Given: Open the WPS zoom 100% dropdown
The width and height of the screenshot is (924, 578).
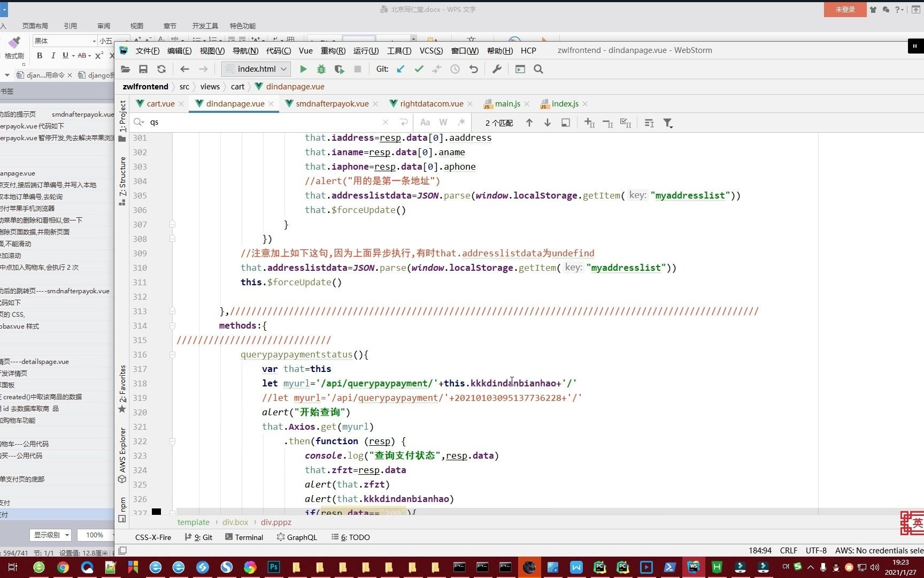Looking at the screenshot, I should pyautogui.click(x=96, y=535).
